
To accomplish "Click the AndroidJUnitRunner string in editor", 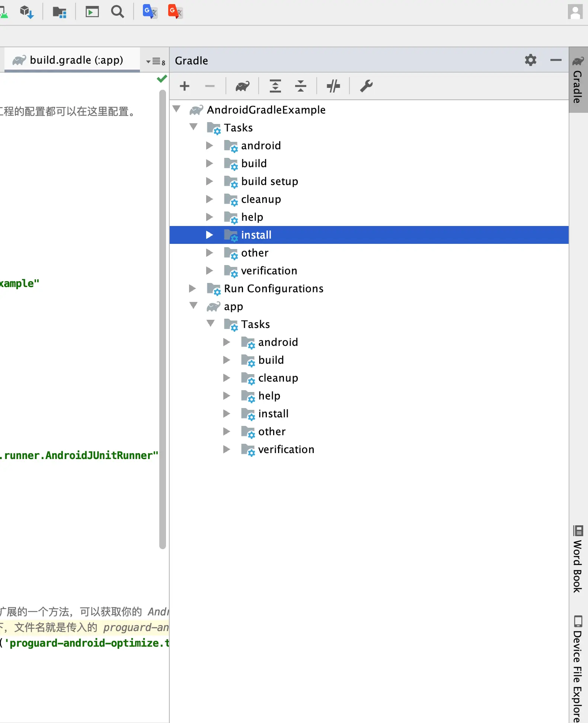I will [x=79, y=455].
